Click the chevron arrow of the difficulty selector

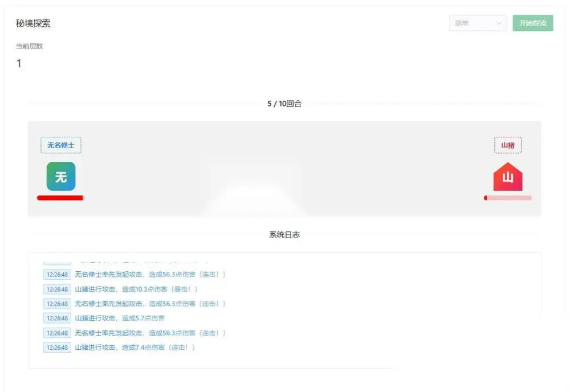pos(499,23)
